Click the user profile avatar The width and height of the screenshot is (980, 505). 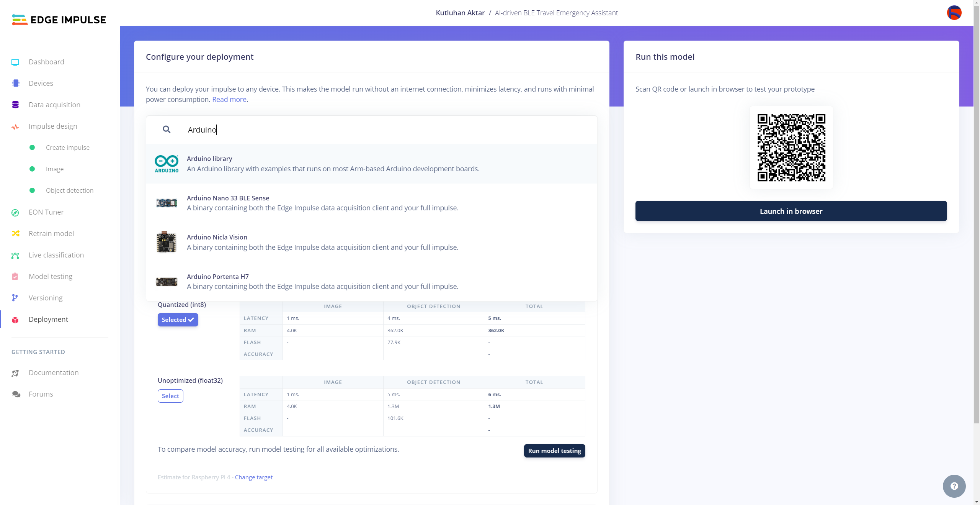tap(954, 13)
